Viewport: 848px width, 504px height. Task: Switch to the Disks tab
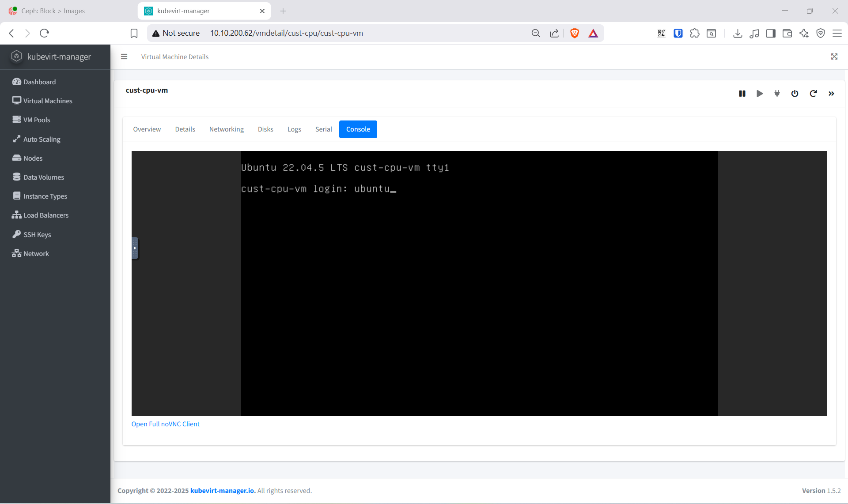point(265,129)
